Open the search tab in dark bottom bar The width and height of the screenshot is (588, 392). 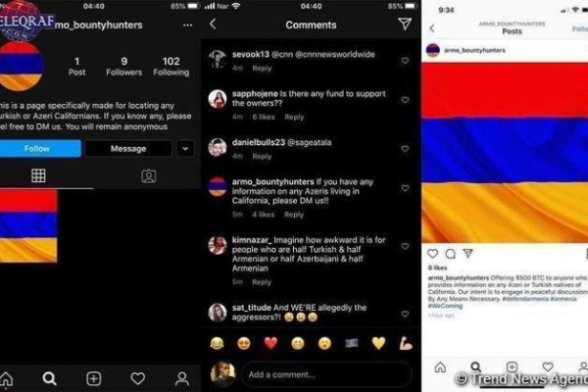(50, 378)
